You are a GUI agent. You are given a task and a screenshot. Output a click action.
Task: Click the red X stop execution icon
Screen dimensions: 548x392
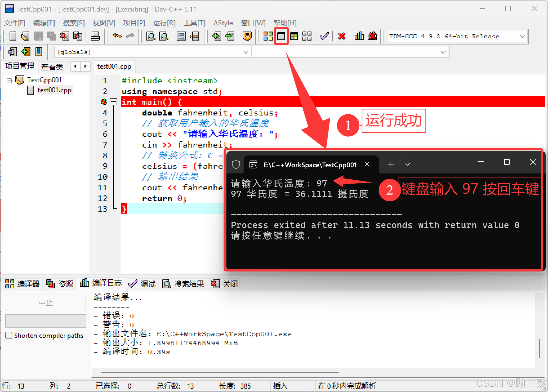point(342,36)
